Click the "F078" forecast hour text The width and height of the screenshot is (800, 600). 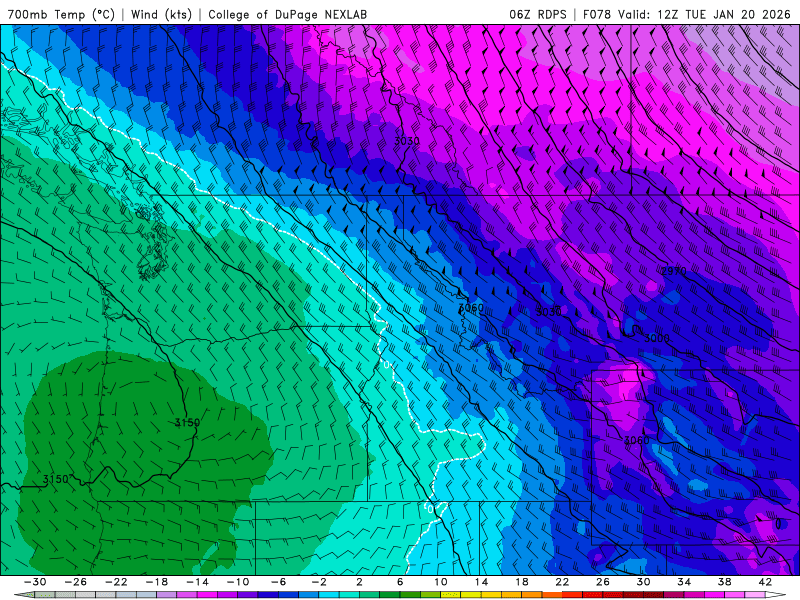[x=596, y=14]
